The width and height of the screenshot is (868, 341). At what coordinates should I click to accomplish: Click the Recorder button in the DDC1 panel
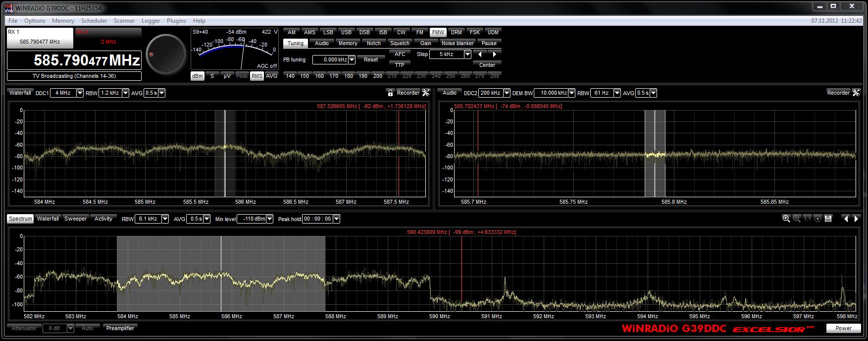point(408,93)
